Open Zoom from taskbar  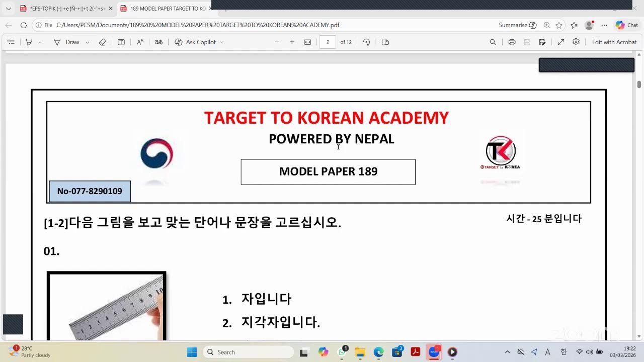[x=434, y=352]
